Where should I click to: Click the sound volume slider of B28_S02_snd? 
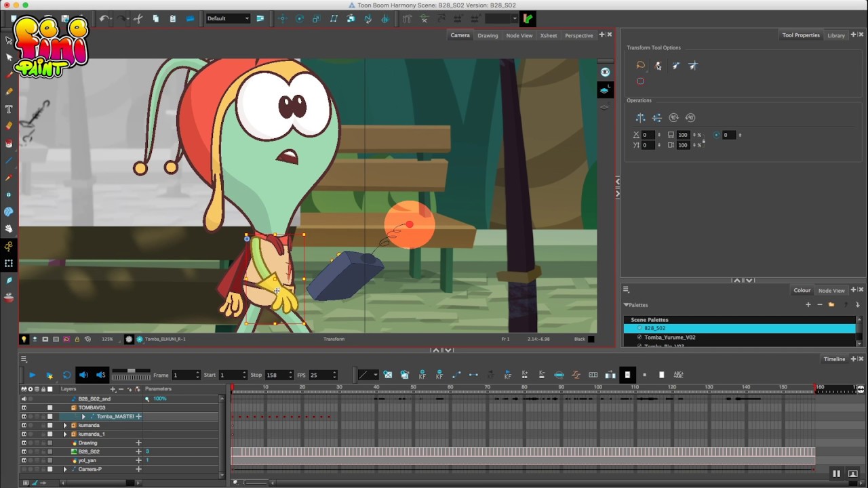146,399
